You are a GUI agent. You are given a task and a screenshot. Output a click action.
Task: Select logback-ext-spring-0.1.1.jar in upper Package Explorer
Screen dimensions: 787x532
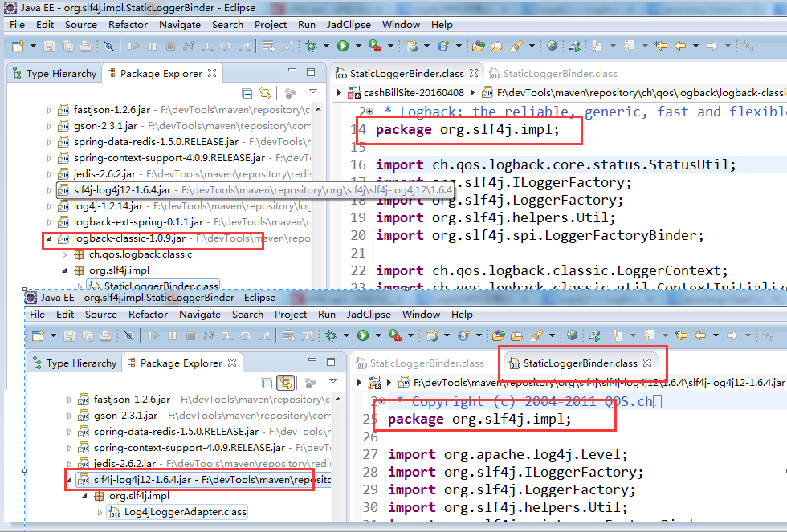coord(138,222)
